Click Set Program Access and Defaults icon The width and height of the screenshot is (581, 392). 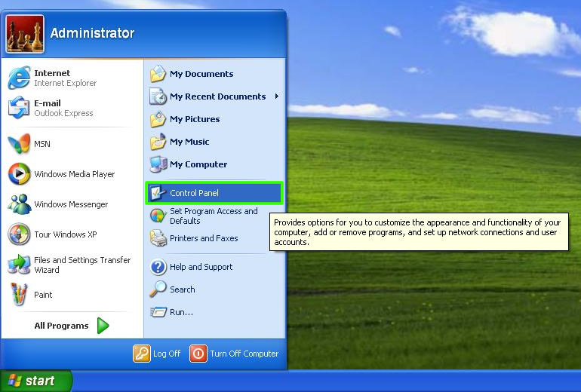[x=158, y=216]
